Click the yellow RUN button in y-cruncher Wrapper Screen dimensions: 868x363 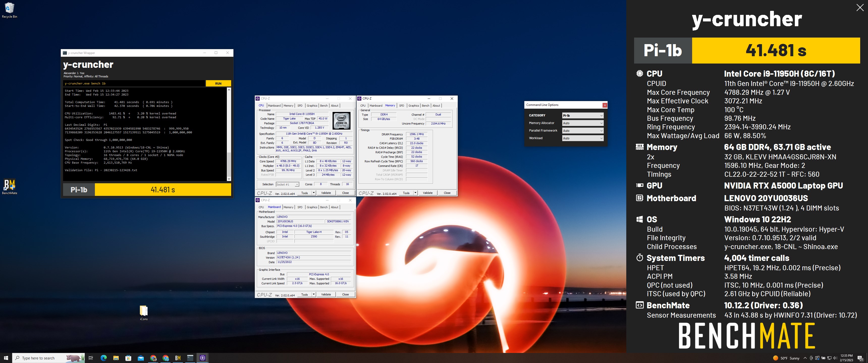point(218,83)
